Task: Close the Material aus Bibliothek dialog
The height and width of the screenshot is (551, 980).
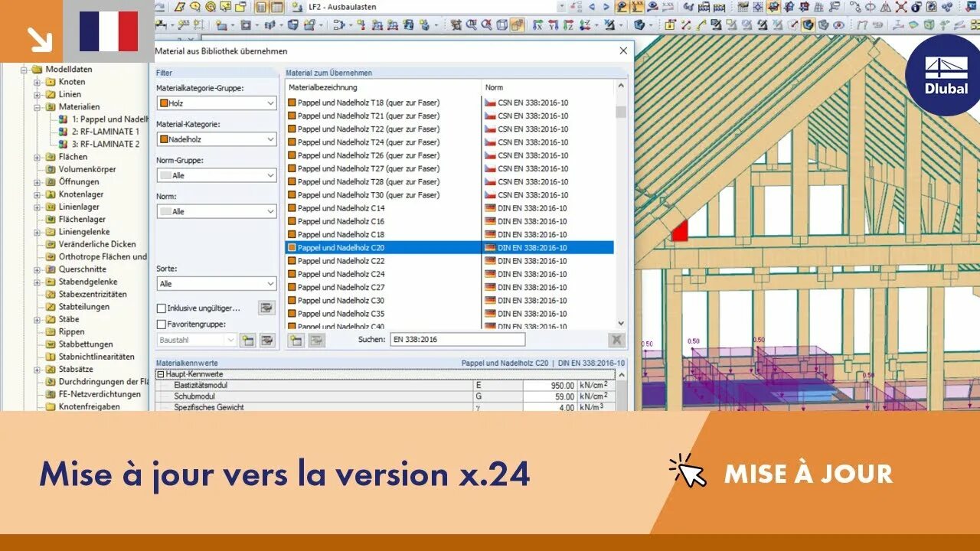Action: [x=623, y=51]
